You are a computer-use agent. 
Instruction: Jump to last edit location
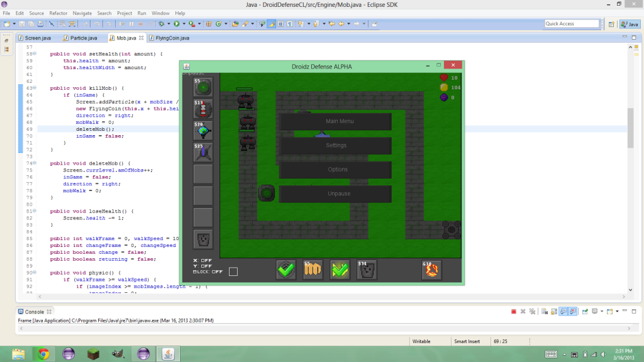(332, 24)
